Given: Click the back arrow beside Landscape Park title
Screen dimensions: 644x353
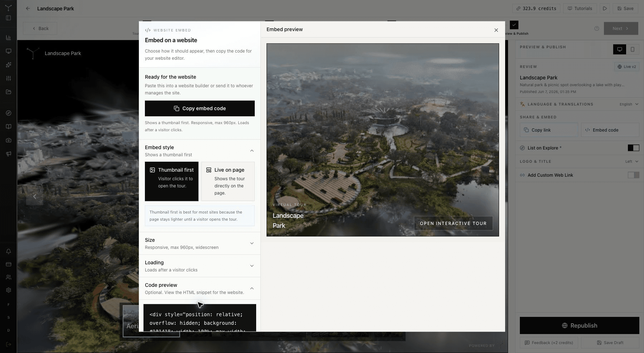Looking at the screenshot, I should 28,9.
